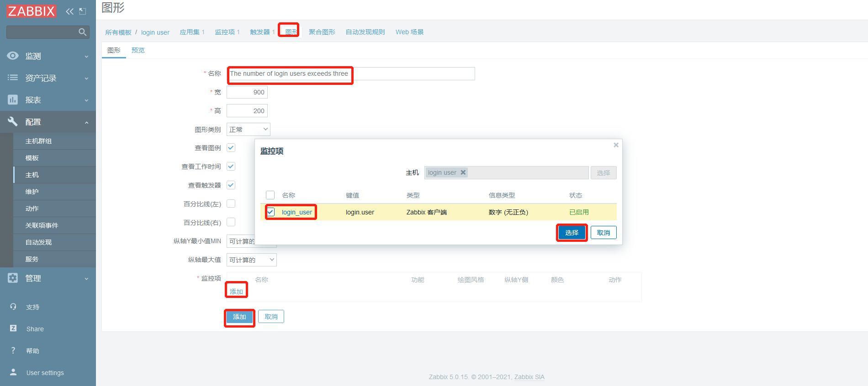The image size is (868, 386).
Task: Open the Zabbix SIA footer link
Action: [529, 377]
